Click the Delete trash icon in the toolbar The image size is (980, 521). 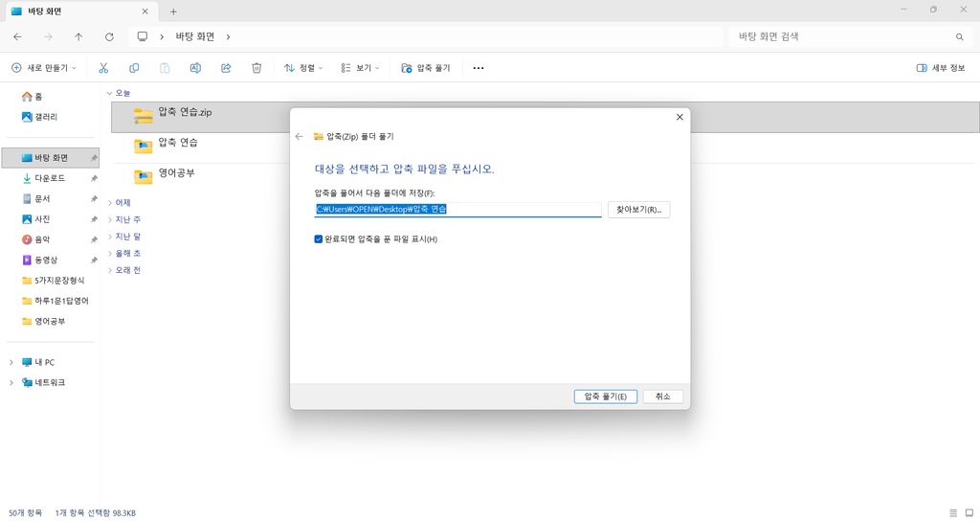(256, 68)
